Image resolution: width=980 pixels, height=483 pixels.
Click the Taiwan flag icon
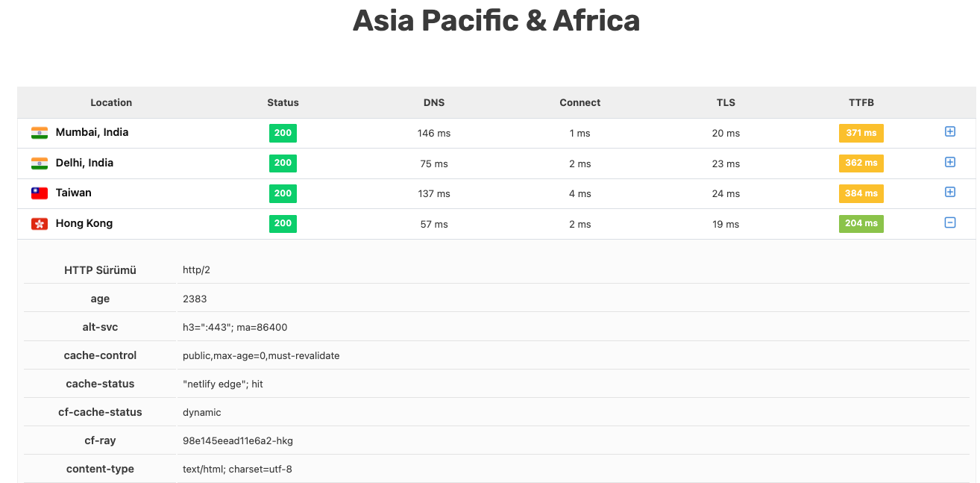pos(40,193)
